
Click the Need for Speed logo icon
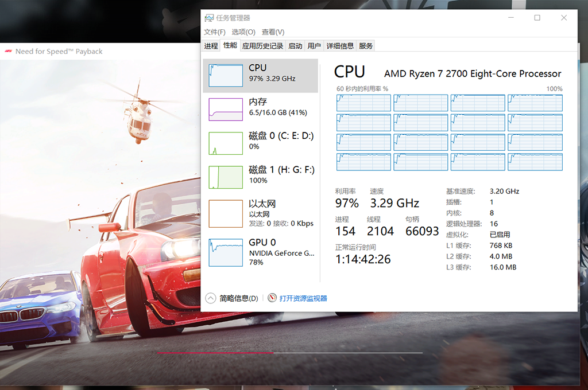pos(9,51)
